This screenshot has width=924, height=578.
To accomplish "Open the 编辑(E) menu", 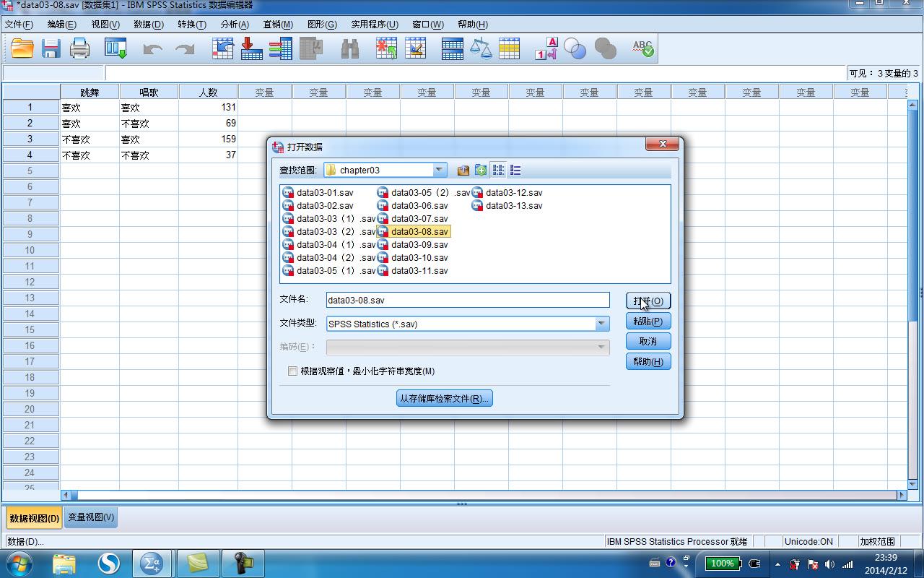I will 62,25.
